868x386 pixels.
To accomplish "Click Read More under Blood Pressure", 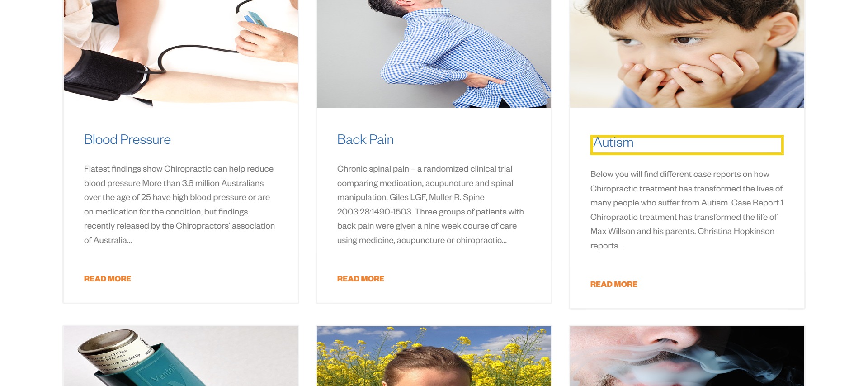I will pos(108,279).
